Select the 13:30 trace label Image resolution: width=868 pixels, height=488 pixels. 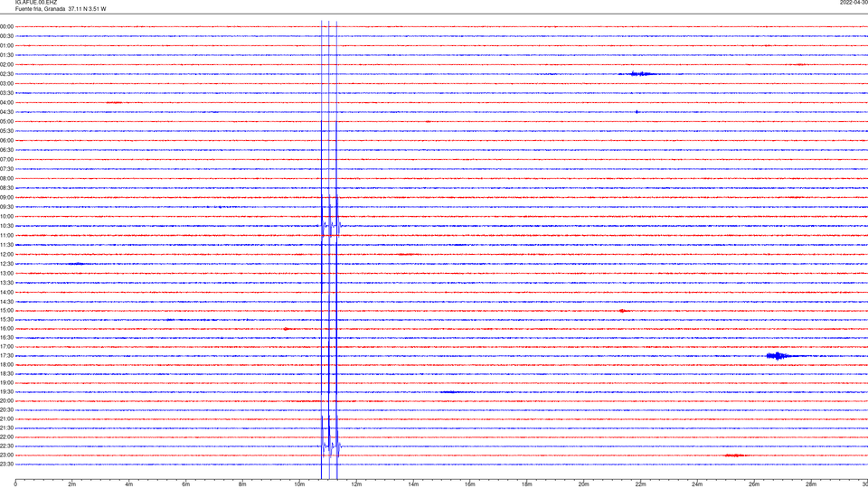click(6, 283)
